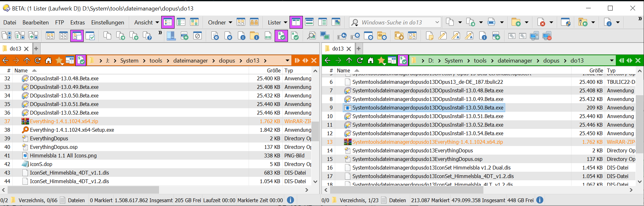
Task: Open the FTP menu
Action: [x=60, y=22]
